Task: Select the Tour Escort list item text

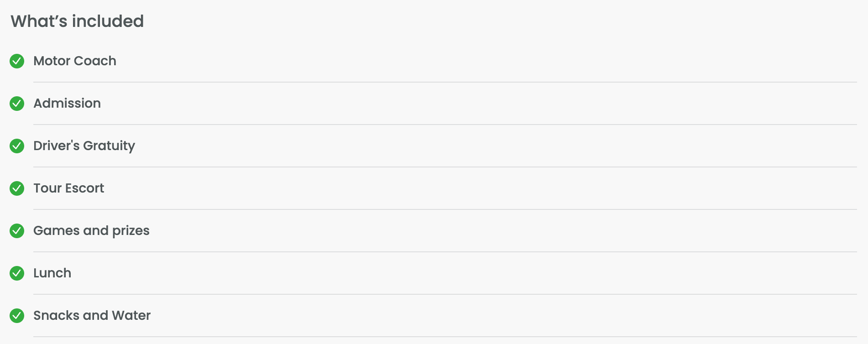Action: coord(68,188)
